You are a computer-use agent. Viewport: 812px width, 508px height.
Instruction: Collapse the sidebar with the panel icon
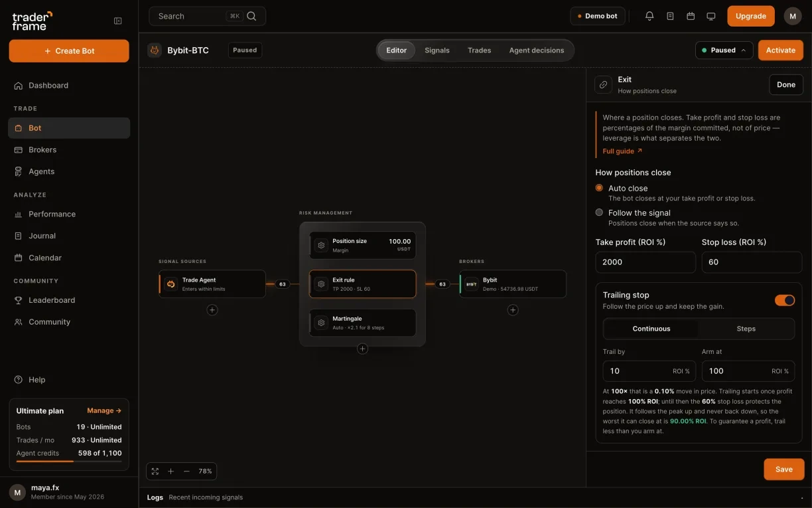(118, 21)
